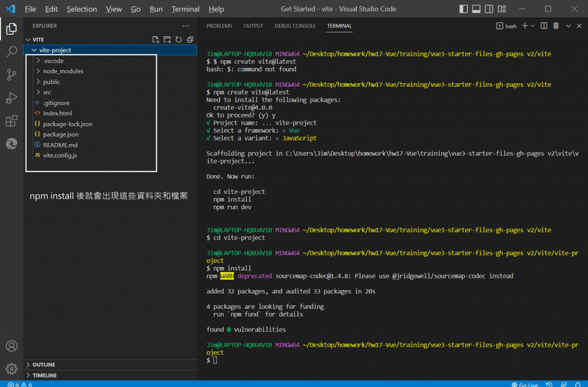Open the Go menu
Image resolution: width=588 pixels, height=387 pixels.
pyautogui.click(x=136, y=9)
